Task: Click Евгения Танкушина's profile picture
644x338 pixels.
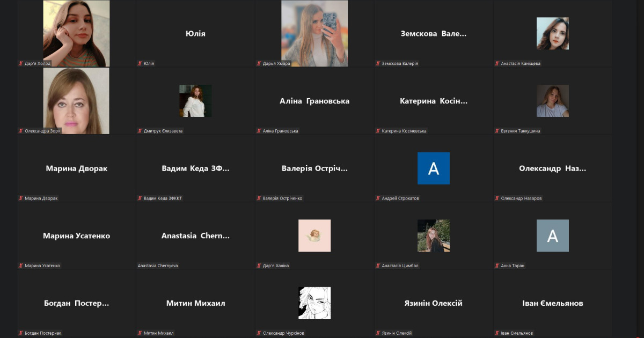Action: (x=553, y=101)
